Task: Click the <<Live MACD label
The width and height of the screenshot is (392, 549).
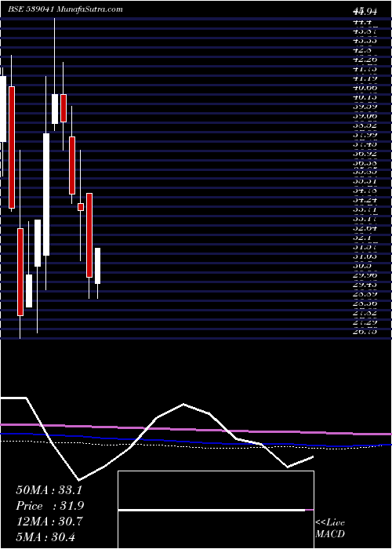Action: click(x=330, y=529)
